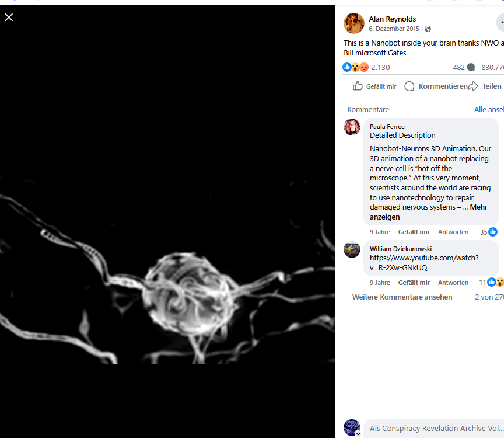Click the public globe audience icon
Image resolution: width=504 pixels, height=438 pixels.
(428, 29)
